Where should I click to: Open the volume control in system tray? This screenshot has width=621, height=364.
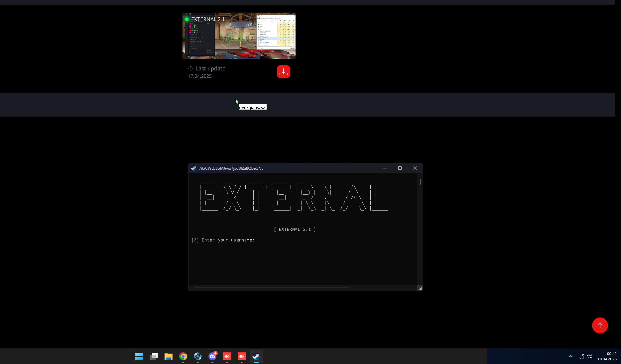[589, 356]
